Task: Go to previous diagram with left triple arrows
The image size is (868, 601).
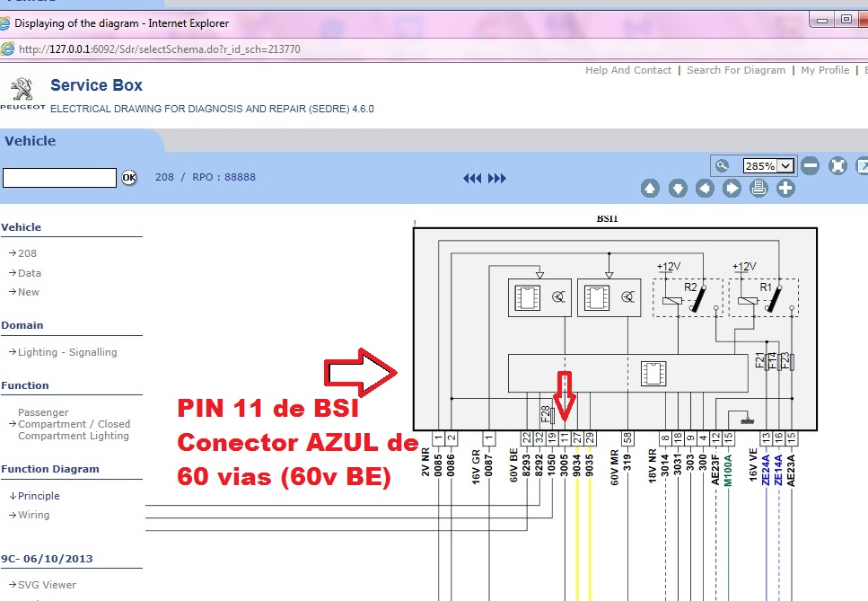Action: tap(472, 179)
